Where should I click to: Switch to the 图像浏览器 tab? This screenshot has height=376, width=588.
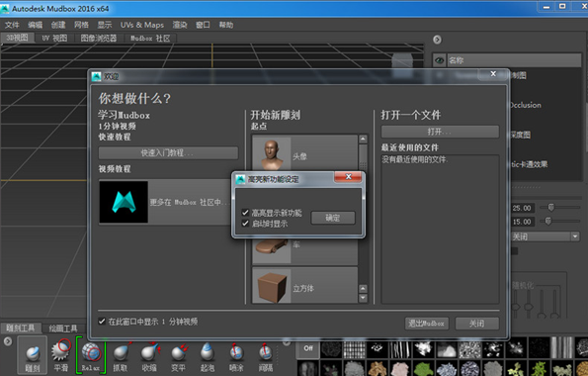point(99,38)
